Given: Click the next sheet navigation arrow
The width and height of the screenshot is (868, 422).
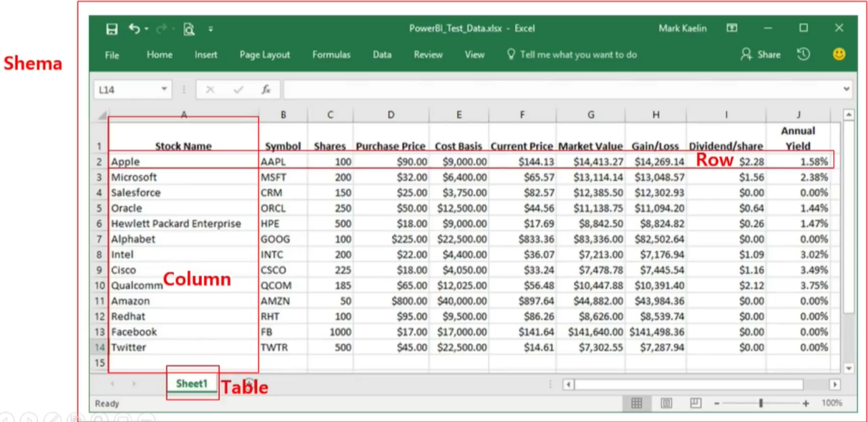Looking at the screenshot, I should [x=135, y=384].
